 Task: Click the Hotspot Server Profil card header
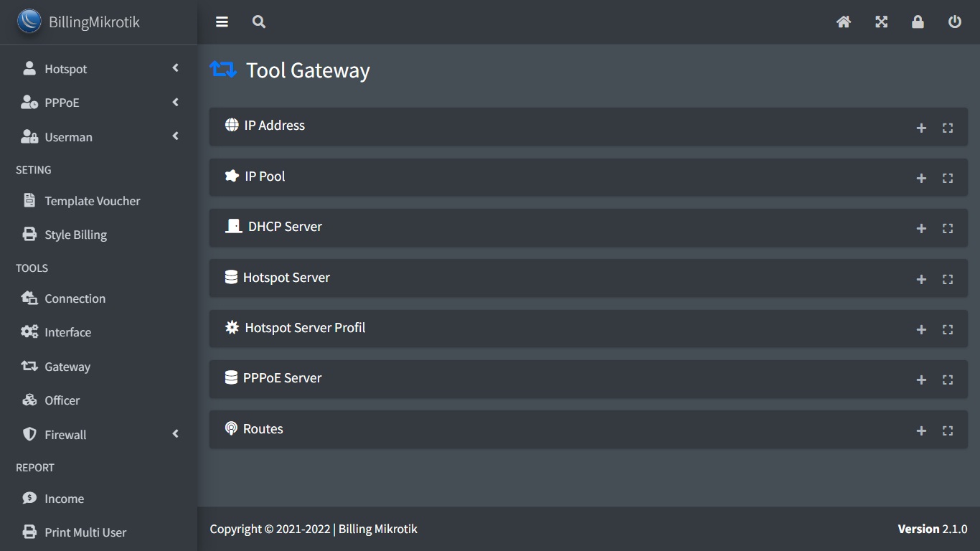(x=305, y=328)
